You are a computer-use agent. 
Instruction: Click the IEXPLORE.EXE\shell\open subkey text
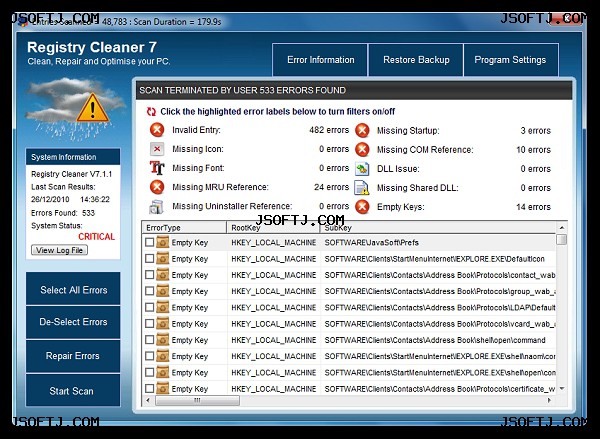[x=440, y=372]
